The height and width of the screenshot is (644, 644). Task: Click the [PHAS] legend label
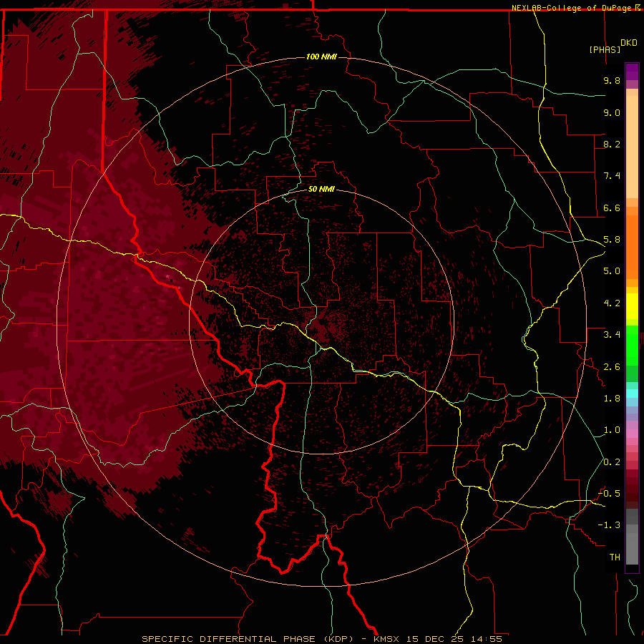605,49
